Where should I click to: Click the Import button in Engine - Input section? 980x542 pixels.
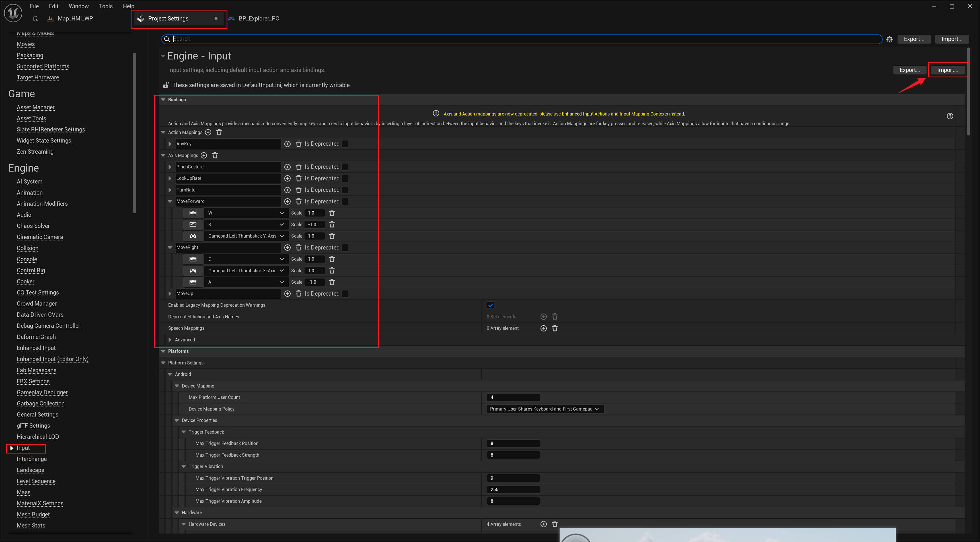coord(947,70)
